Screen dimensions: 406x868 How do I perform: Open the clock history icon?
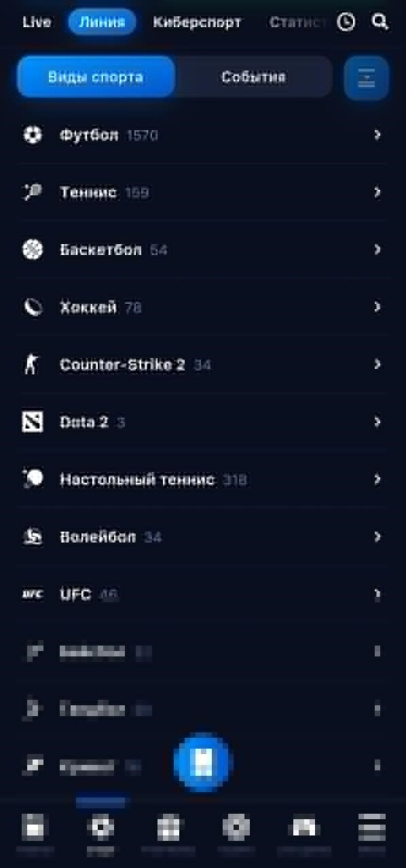[x=346, y=22]
